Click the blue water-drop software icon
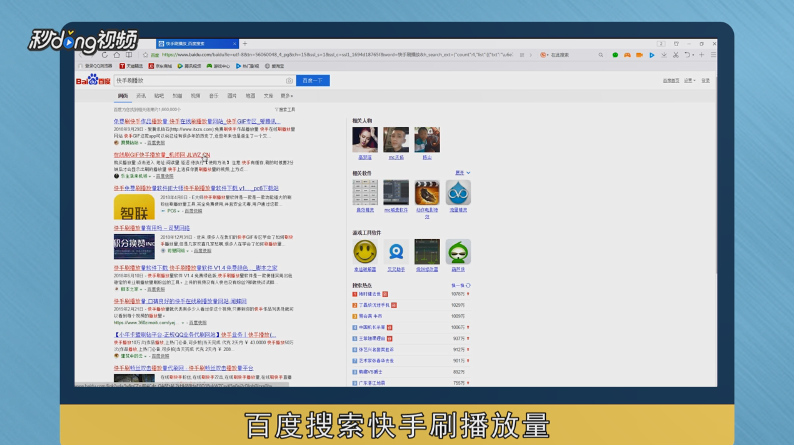This screenshot has height=445, width=794. (x=458, y=193)
